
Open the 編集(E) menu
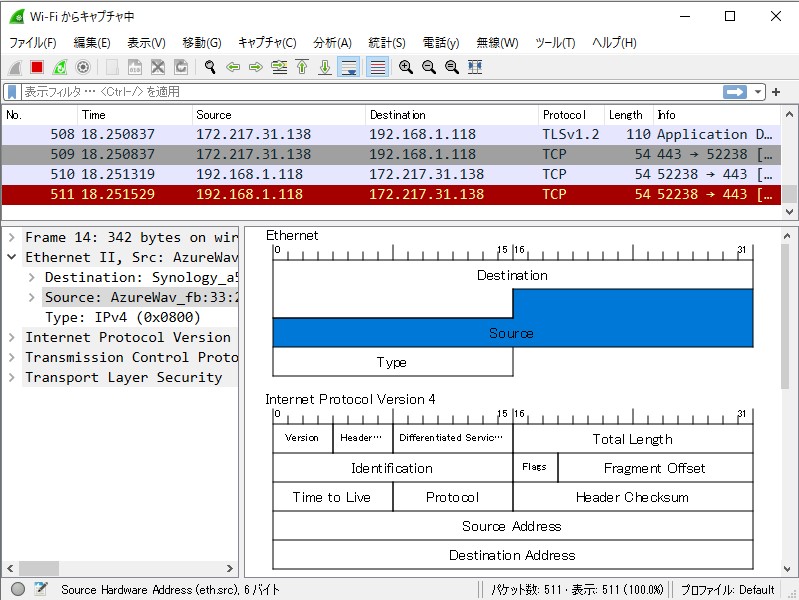tap(92, 43)
